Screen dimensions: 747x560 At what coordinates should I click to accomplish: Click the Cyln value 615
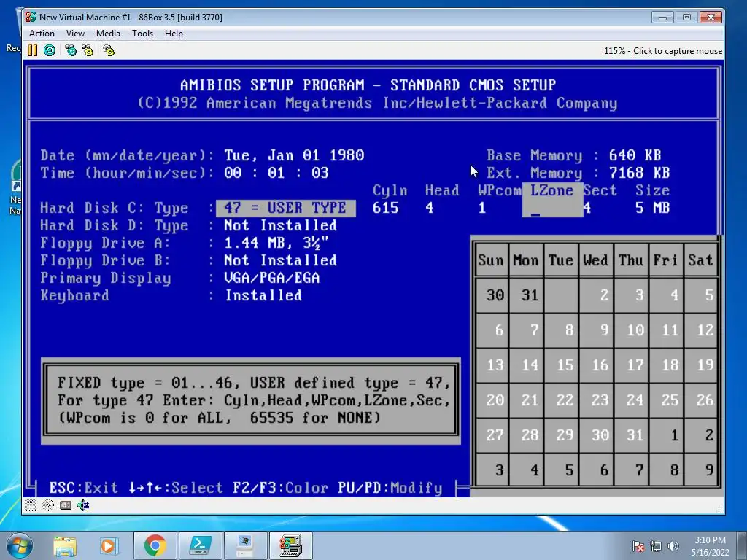click(385, 208)
